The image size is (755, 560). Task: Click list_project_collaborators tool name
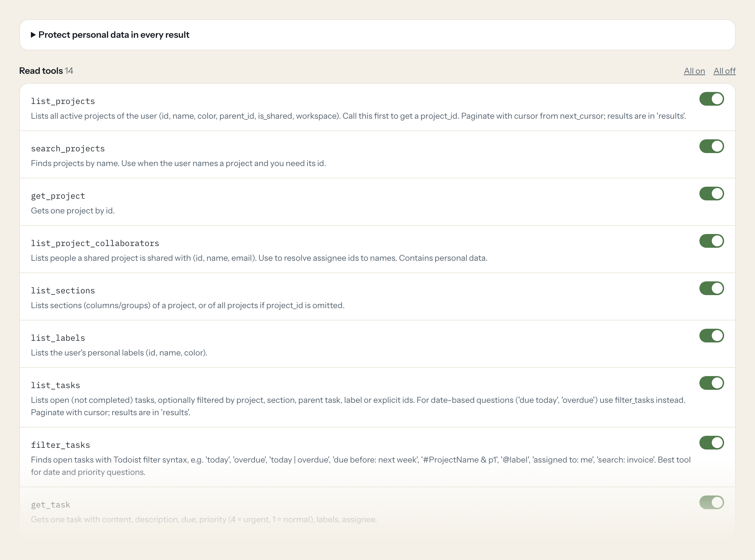click(x=95, y=243)
